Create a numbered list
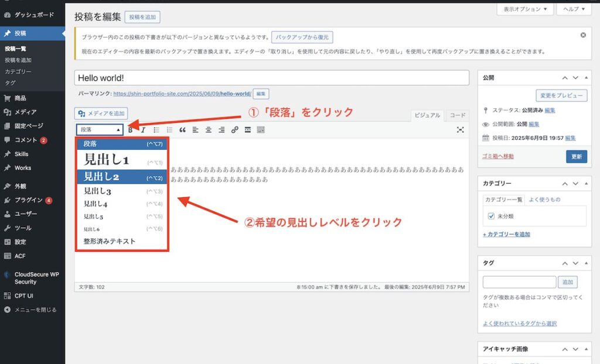600x364 pixels. [x=169, y=129]
